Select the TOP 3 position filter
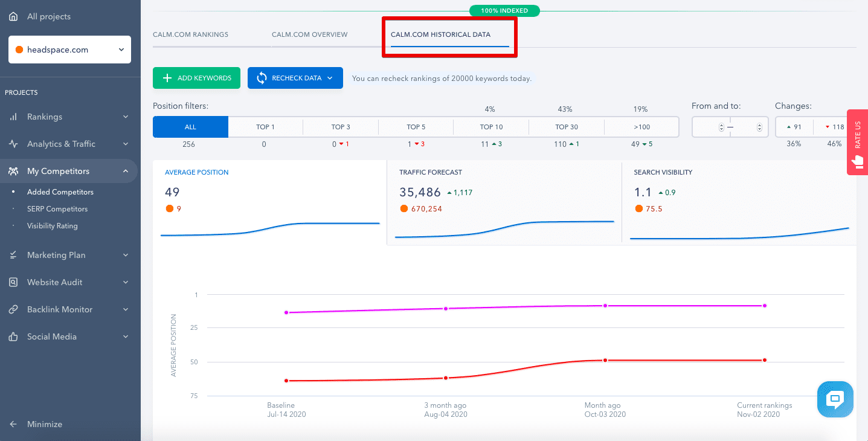The image size is (868, 441). (341, 127)
